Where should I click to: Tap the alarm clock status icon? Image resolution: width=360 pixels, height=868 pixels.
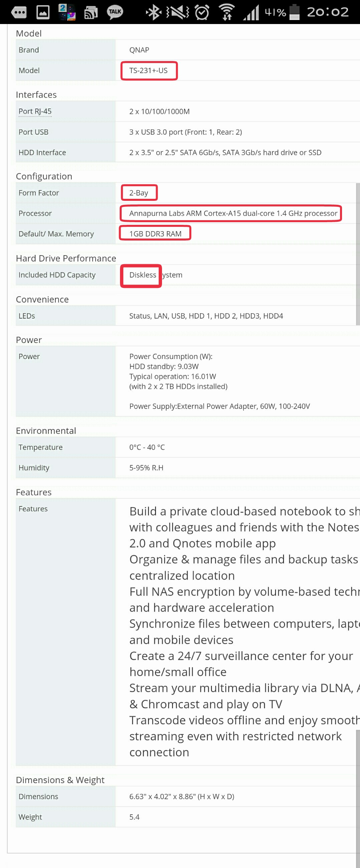click(202, 12)
